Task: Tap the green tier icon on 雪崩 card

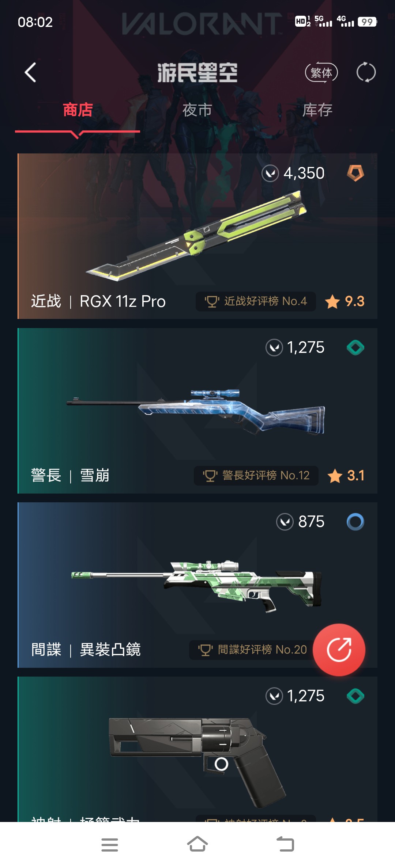Action: point(355,347)
